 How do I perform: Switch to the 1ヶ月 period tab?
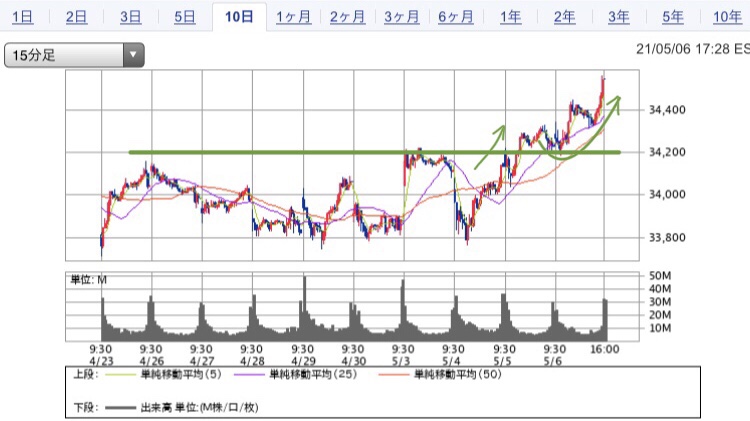tap(293, 17)
